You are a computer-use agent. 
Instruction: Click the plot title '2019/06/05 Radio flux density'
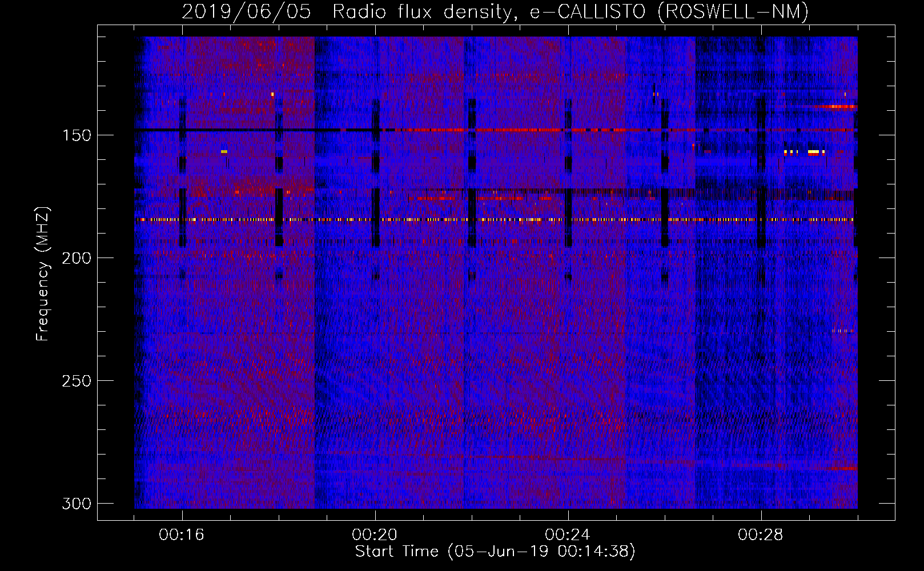(x=495, y=11)
